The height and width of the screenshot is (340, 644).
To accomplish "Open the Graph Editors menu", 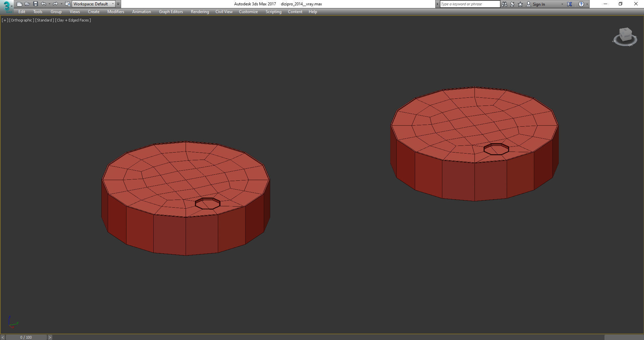I will pyautogui.click(x=171, y=12).
